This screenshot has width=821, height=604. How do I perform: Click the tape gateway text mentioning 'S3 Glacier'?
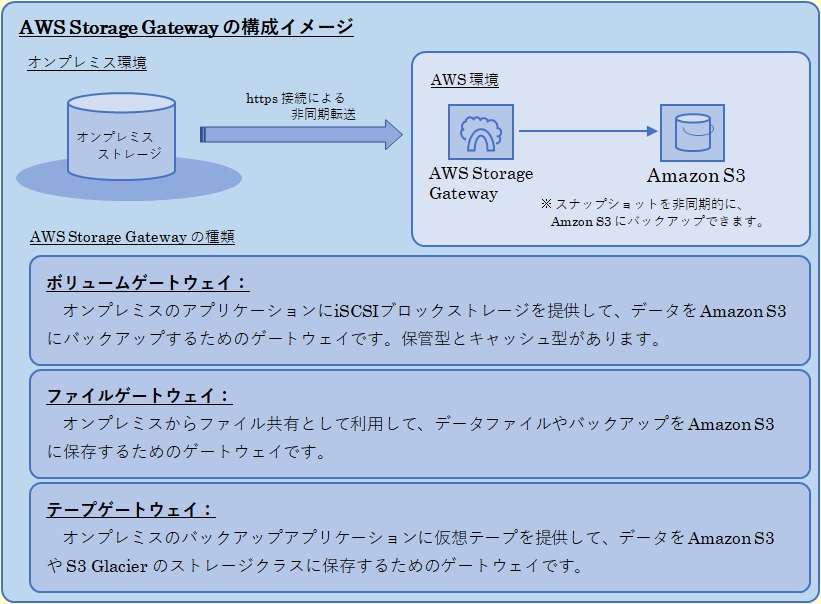pyautogui.click(x=410, y=552)
